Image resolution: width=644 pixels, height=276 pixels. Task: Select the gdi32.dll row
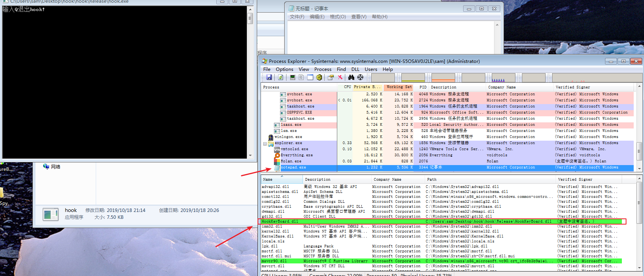441,217
